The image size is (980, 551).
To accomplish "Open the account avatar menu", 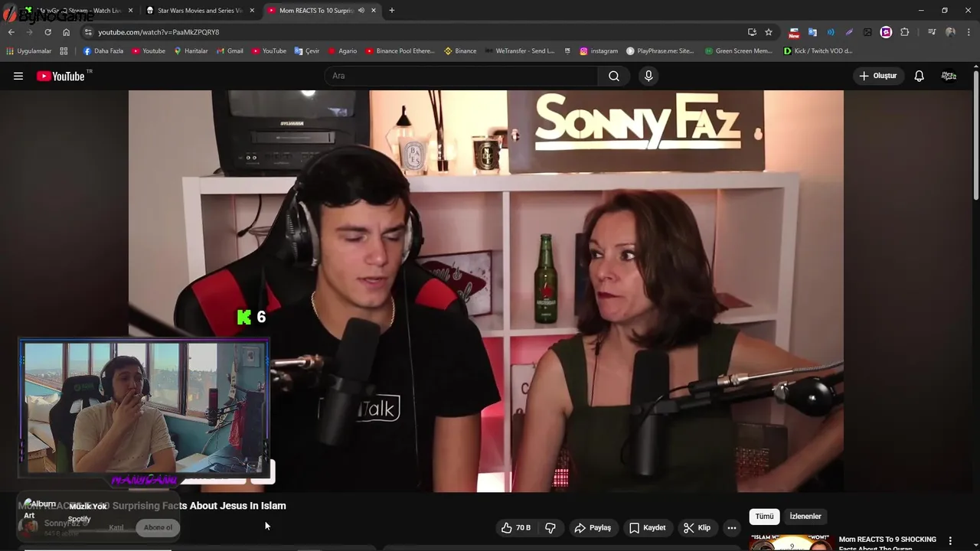I will pos(949,76).
